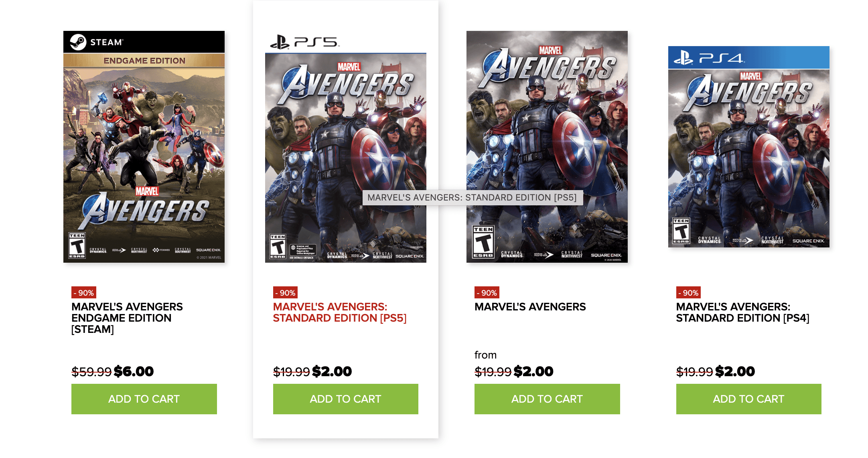Click the PS5 logo above the cover

click(304, 42)
